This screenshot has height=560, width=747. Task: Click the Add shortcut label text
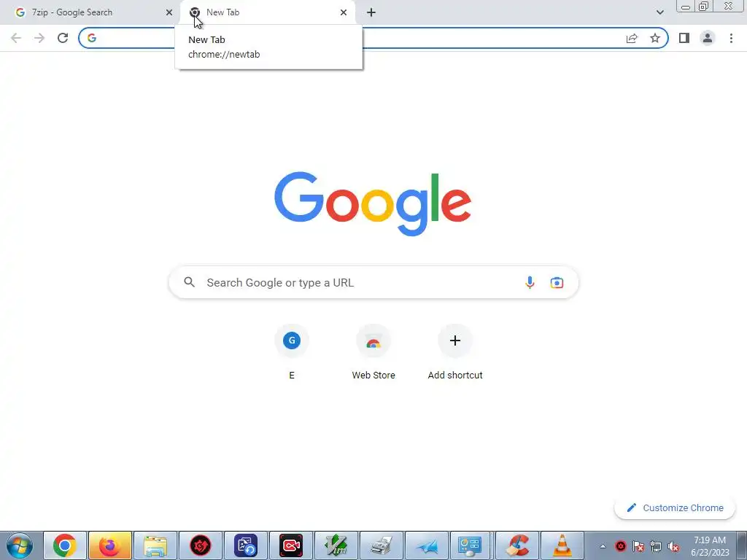coord(455,376)
